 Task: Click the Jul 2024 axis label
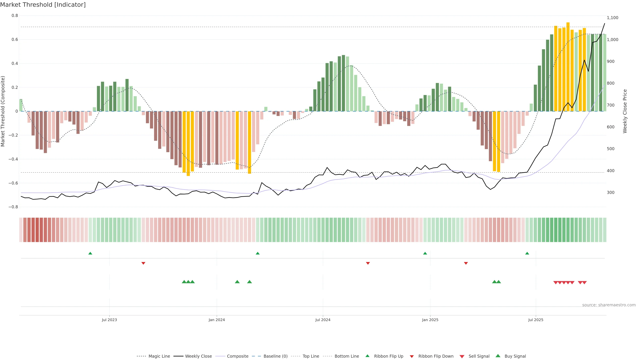(x=323, y=320)
